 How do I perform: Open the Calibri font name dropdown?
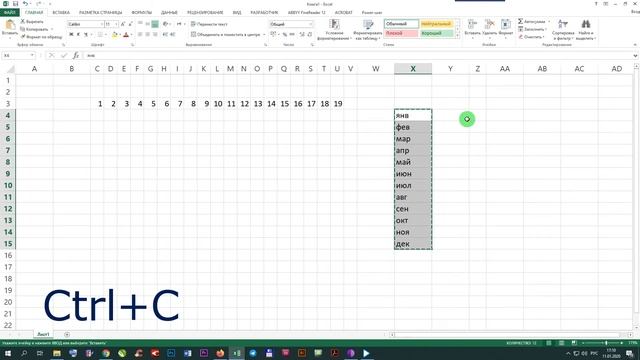click(101, 24)
